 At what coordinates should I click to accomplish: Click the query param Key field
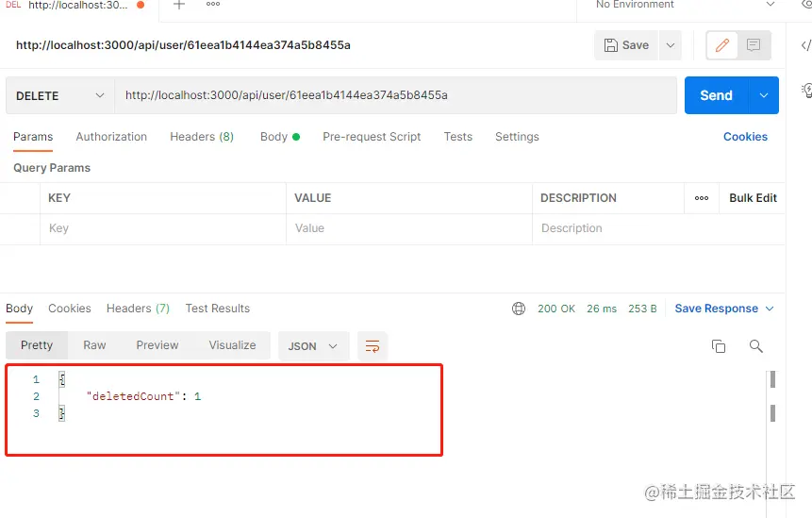tap(163, 228)
